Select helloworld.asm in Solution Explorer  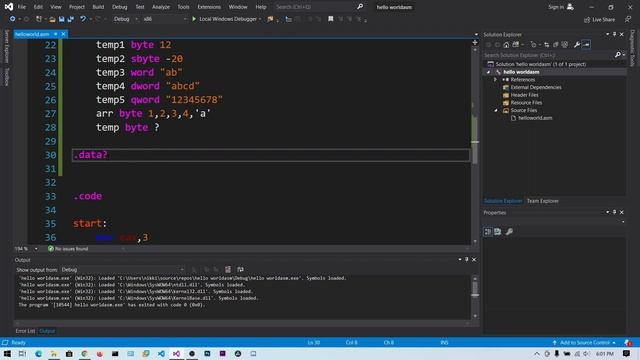[535, 118]
